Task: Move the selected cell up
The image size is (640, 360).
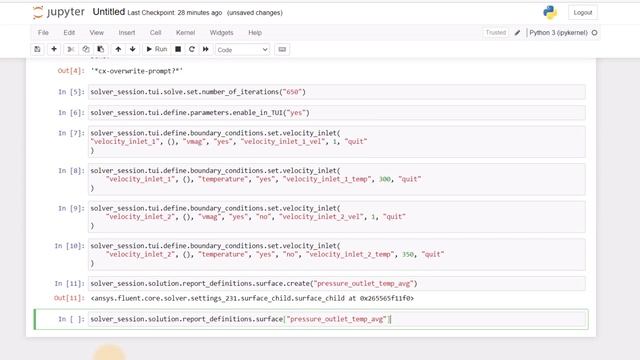Action: [x=118, y=49]
